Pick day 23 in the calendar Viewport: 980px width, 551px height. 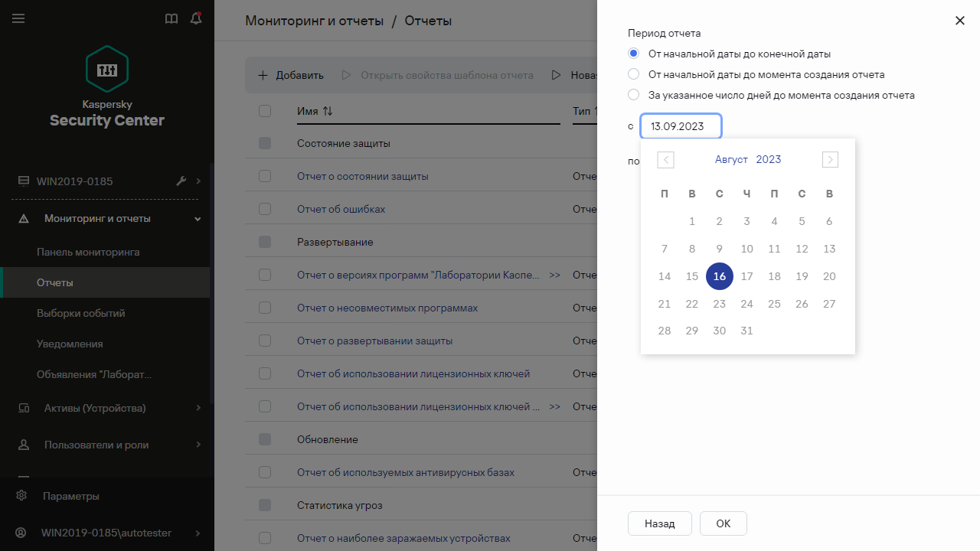pos(719,304)
